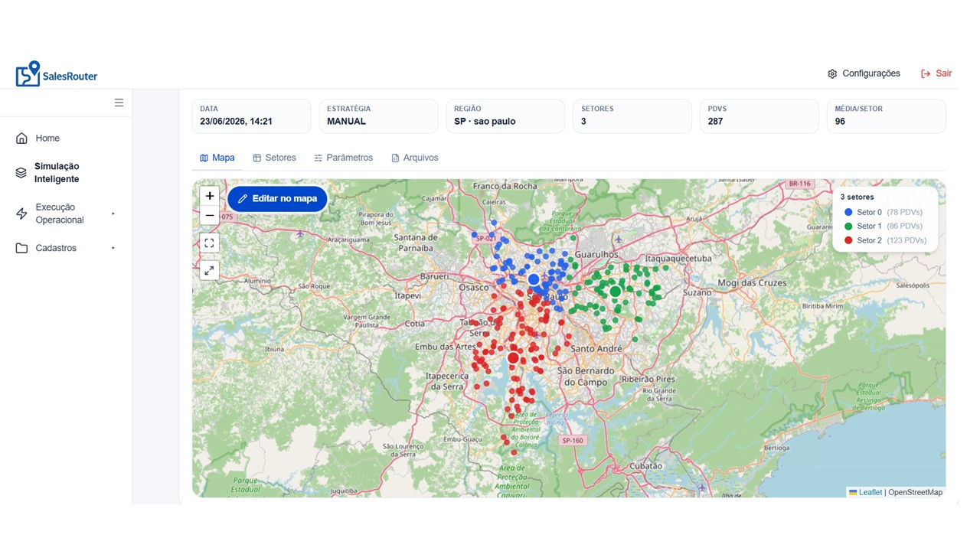The height and width of the screenshot is (551, 980).
Task: Switch to the Mapa tab
Action: tap(217, 158)
